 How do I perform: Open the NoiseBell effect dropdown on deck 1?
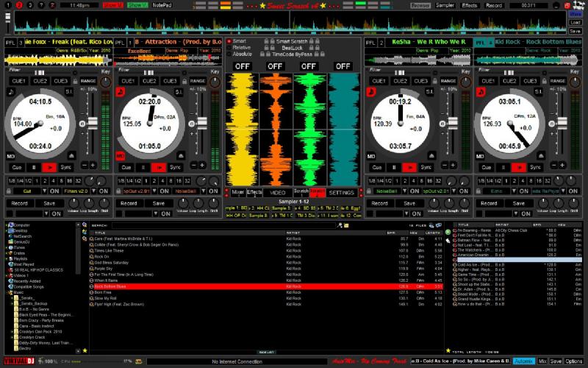point(204,191)
